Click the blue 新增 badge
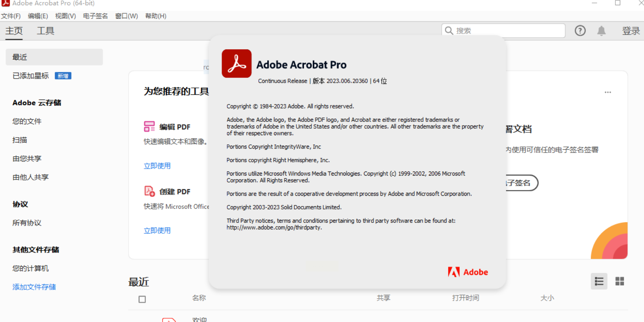 63,76
